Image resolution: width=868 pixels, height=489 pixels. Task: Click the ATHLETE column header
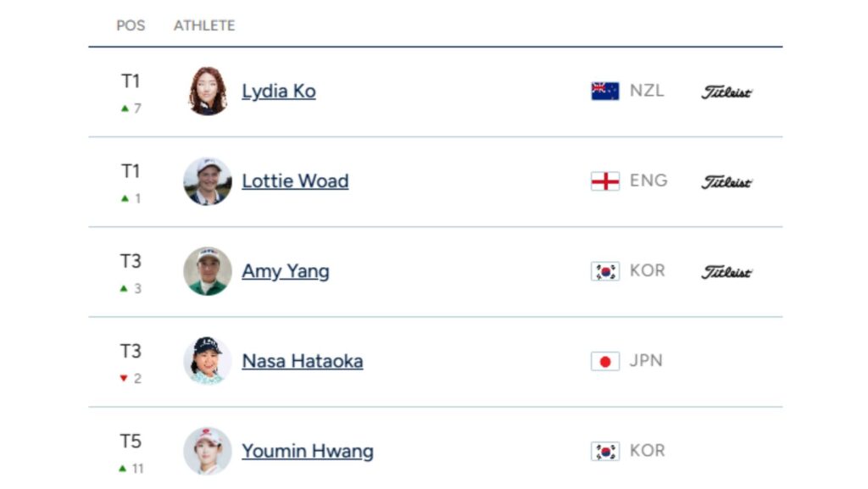coord(204,25)
